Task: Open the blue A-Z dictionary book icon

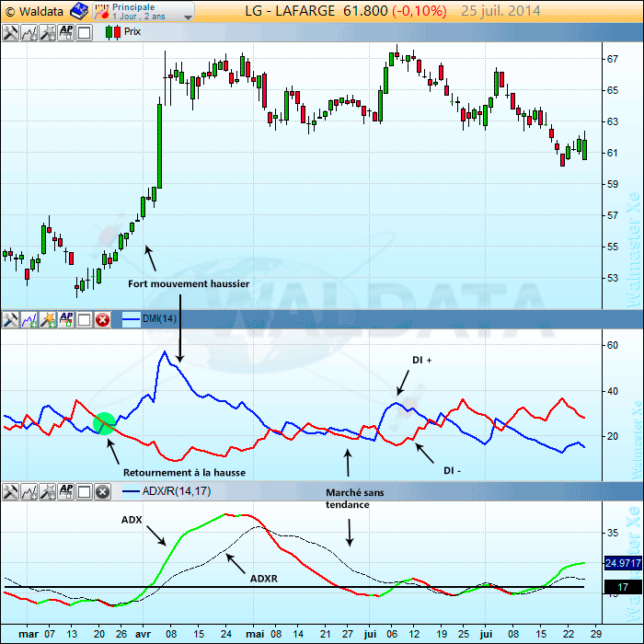Action: [79, 11]
